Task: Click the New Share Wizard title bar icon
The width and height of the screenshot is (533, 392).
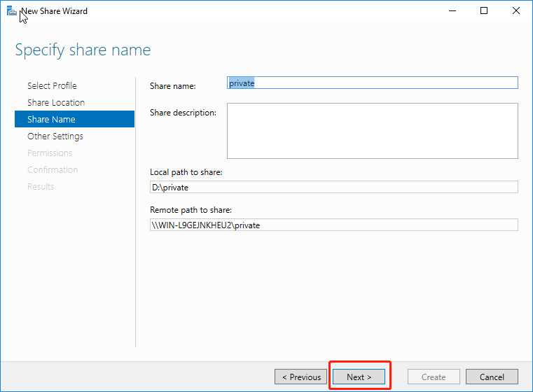Action: 12,11
